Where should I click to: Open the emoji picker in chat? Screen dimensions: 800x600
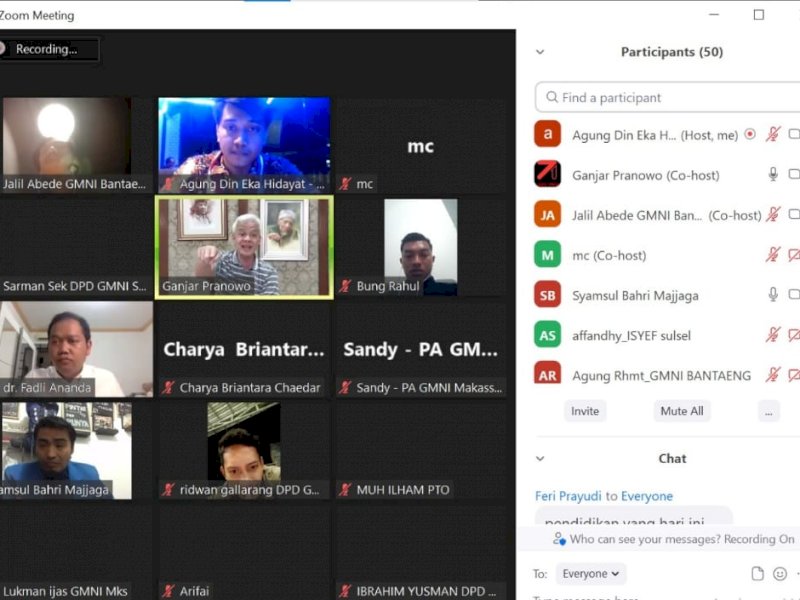click(780, 573)
